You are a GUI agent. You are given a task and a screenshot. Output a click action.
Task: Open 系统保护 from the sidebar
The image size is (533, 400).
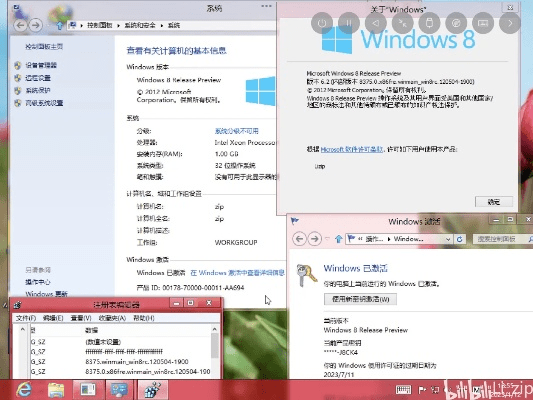(38, 90)
